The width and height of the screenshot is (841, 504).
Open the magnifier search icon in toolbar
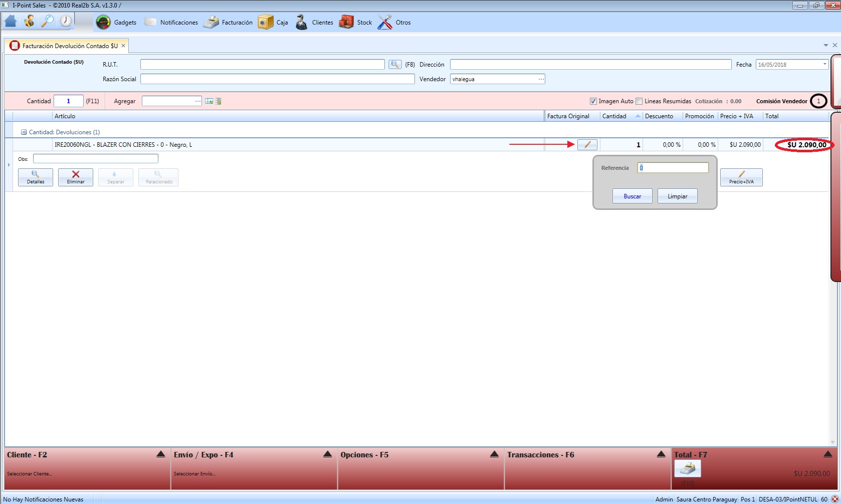click(x=48, y=21)
